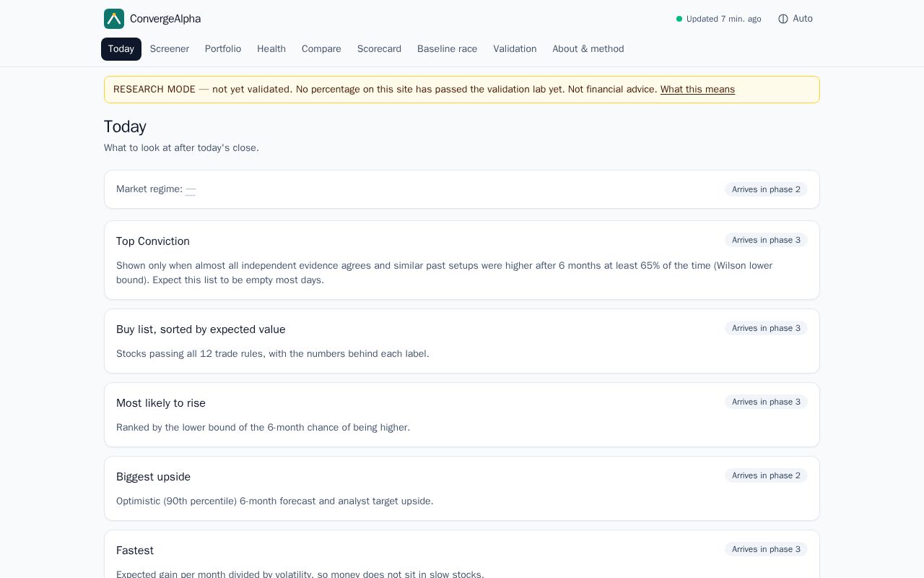The width and height of the screenshot is (924, 578).
Task: Open the Portfolio tab
Action: click(223, 49)
